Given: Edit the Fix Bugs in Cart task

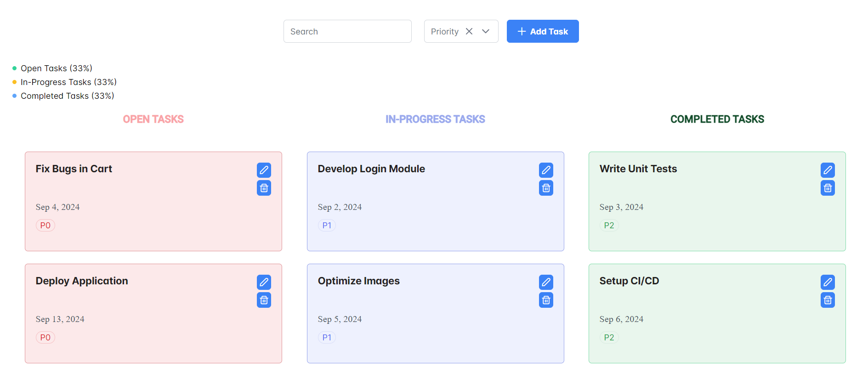Looking at the screenshot, I should (264, 170).
